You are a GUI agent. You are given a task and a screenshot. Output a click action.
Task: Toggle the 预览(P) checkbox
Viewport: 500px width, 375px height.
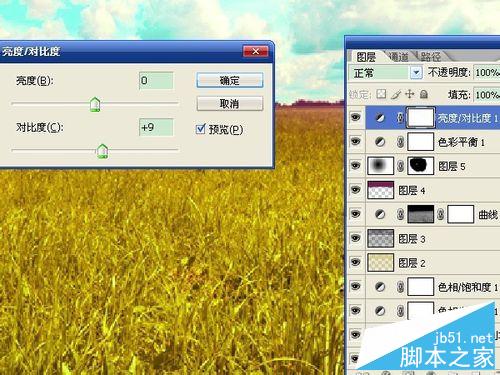201,129
